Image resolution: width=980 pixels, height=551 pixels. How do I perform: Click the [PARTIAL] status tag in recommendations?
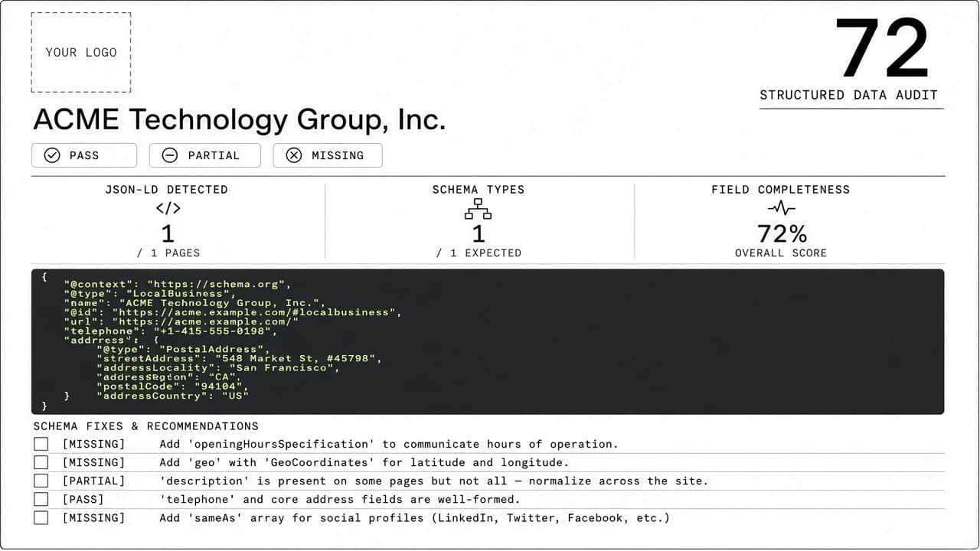[93, 481]
